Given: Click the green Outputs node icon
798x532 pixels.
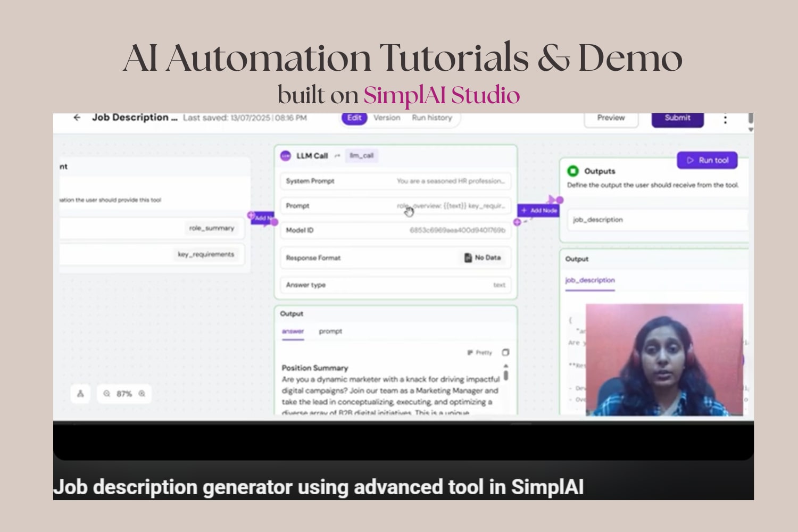Looking at the screenshot, I should coord(573,171).
